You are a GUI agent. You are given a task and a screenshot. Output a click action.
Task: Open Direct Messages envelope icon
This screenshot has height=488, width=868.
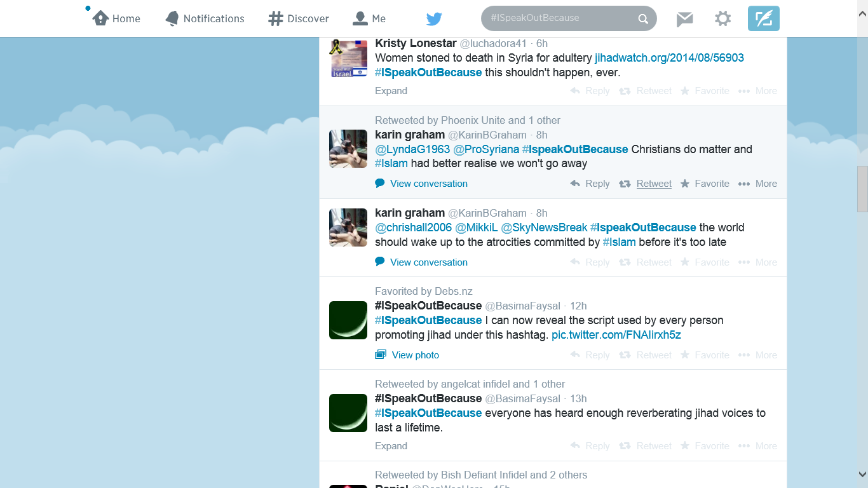click(684, 19)
